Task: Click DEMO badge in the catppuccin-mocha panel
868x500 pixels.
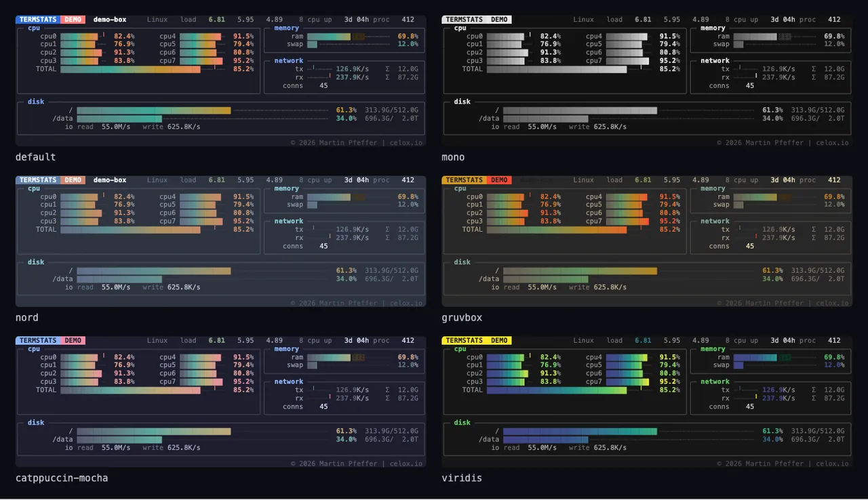Action: click(x=73, y=341)
